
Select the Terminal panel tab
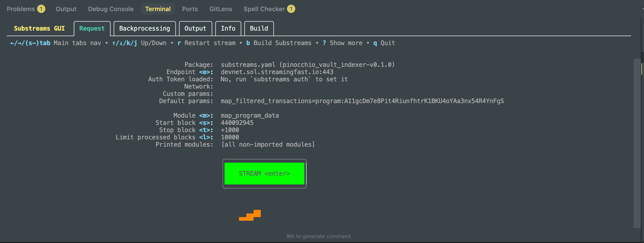pos(158,9)
